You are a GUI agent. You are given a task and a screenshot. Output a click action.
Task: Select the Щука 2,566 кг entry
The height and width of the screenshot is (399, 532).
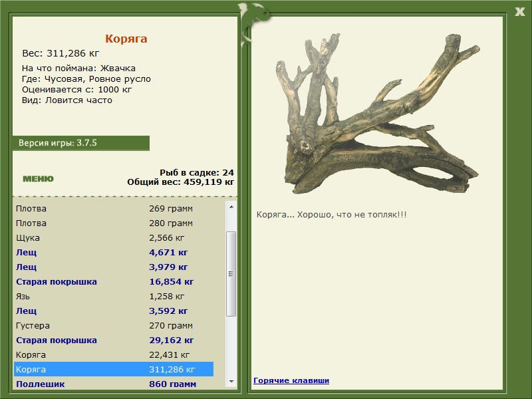[114, 237]
